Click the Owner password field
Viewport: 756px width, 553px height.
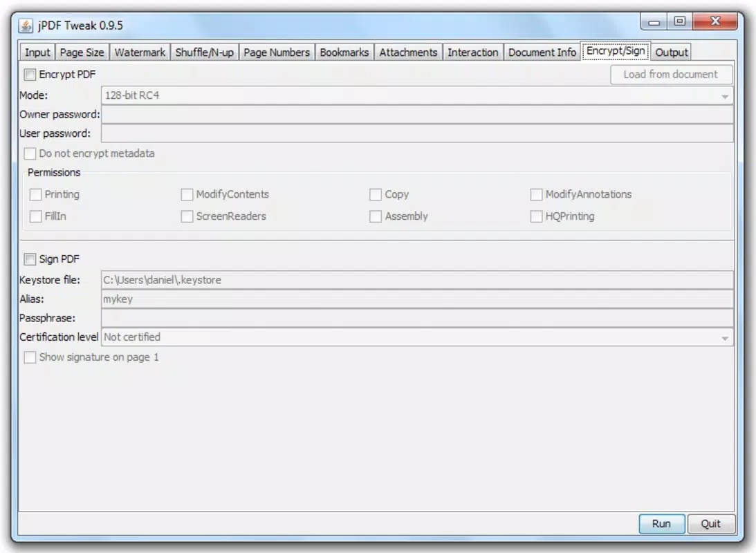[x=418, y=115]
